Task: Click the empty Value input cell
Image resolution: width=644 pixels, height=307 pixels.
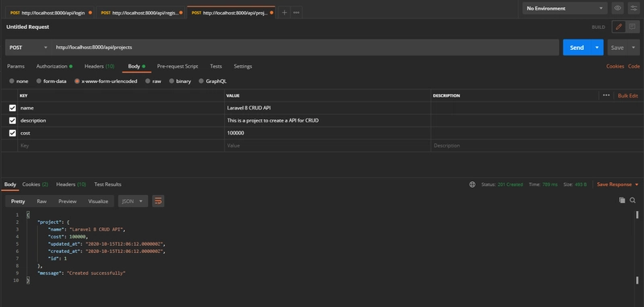Action: (x=328, y=146)
